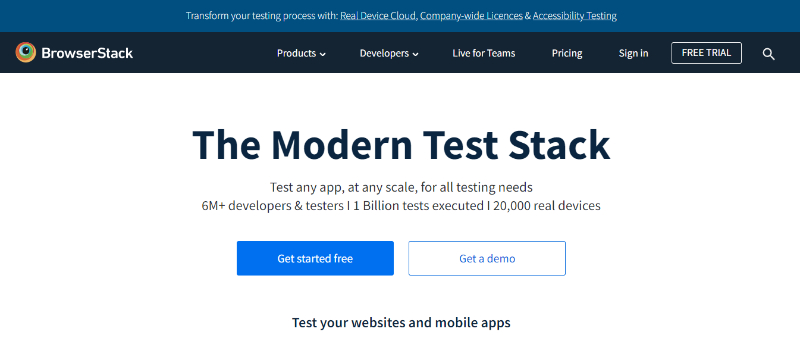Go to Live for Teams
Screen dimensions: 800x363
pyautogui.click(x=484, y=53)
